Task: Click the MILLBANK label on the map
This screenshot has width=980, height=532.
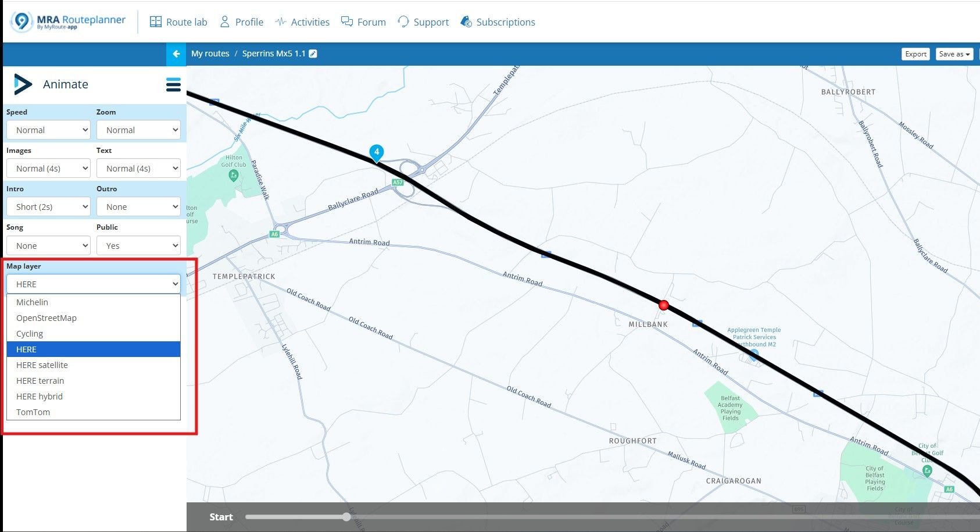Action: [648, 324]
